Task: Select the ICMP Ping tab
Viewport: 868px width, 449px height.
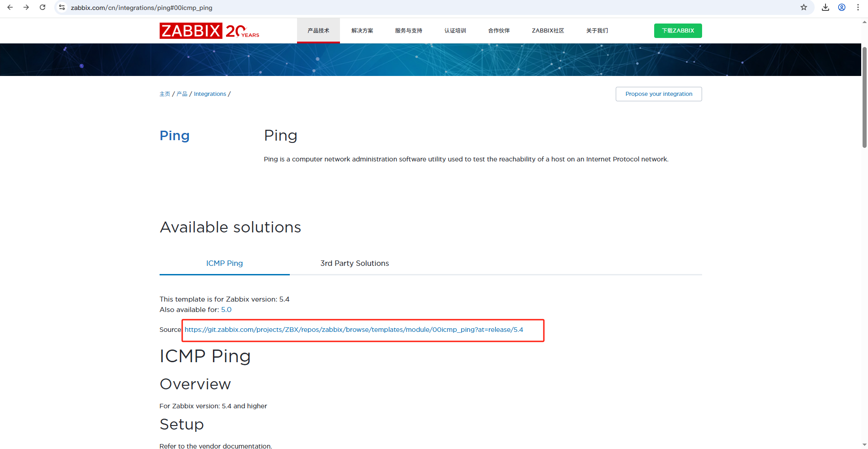Action: click(224, 263)
